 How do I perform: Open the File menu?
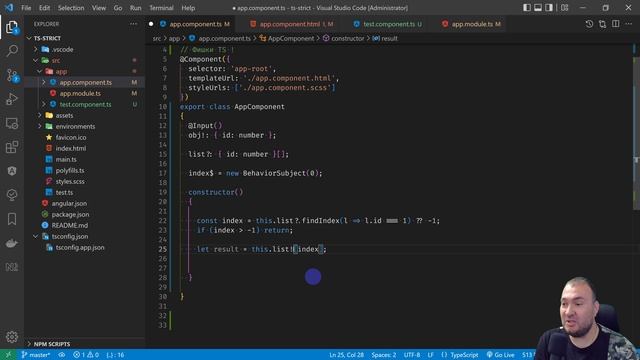26,8
